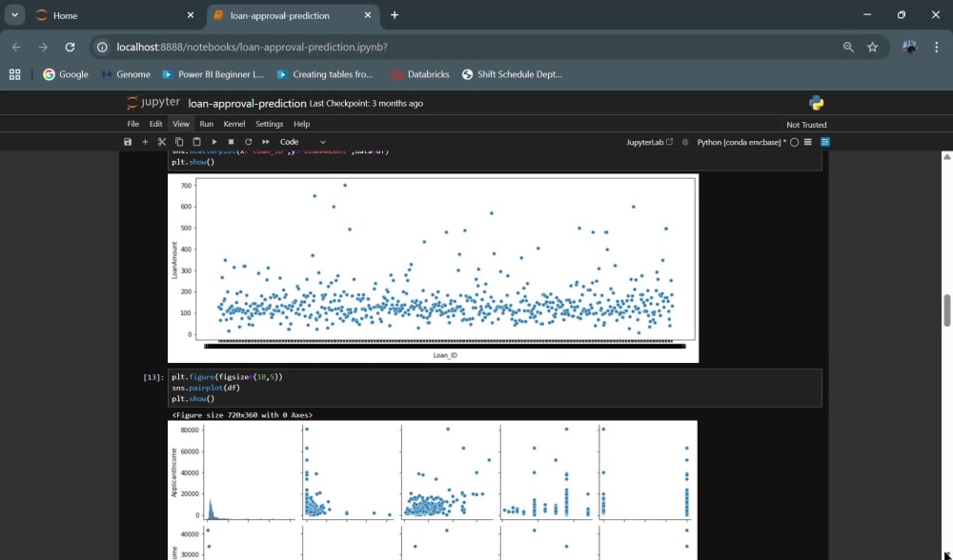
Task: Run the selected cell
Action: (213, 142)
